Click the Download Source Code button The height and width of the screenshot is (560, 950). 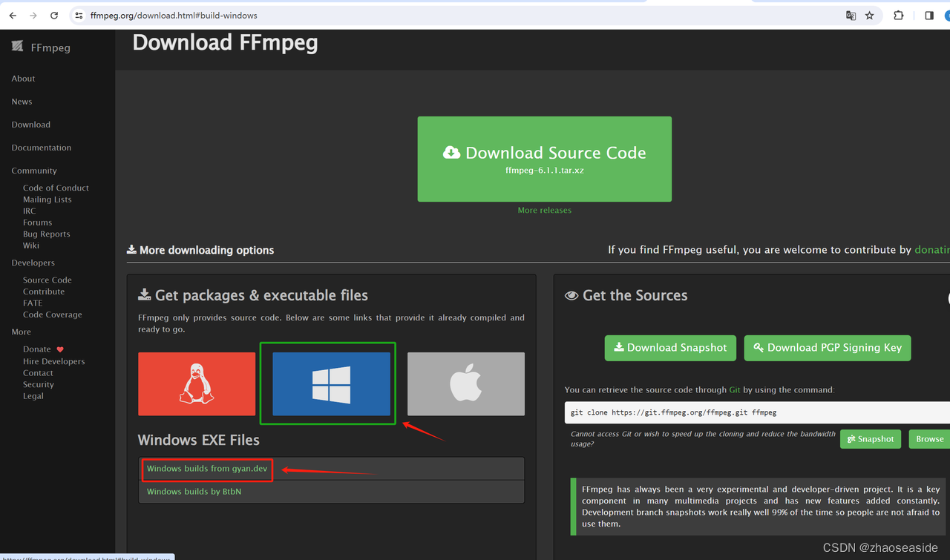click(x=545, y=159)
